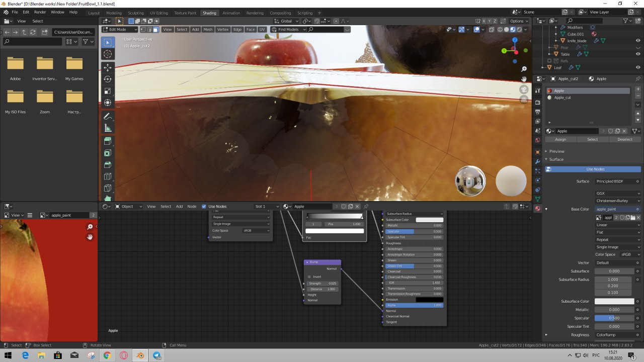
Task: Activate the Move tool
Action: pyautogui.click(x=108, y=67)
